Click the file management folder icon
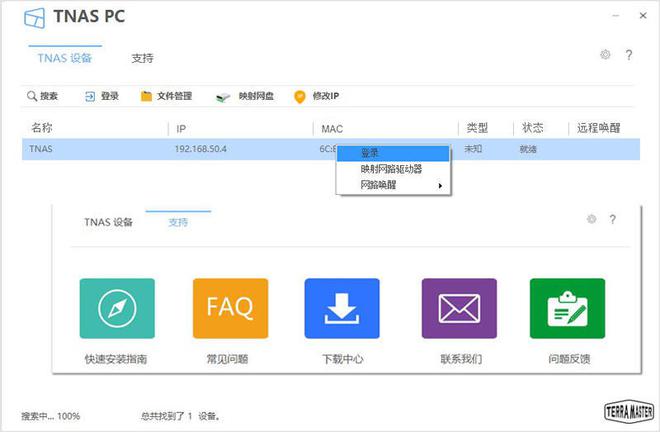Viewport: 660px width, 432px height. pos(146,96)
